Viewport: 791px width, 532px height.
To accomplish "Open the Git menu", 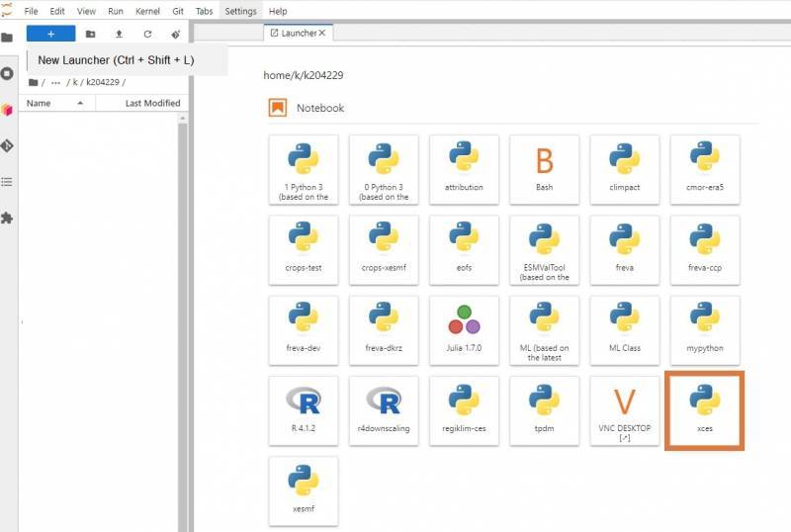I will (x=178, y=11).
